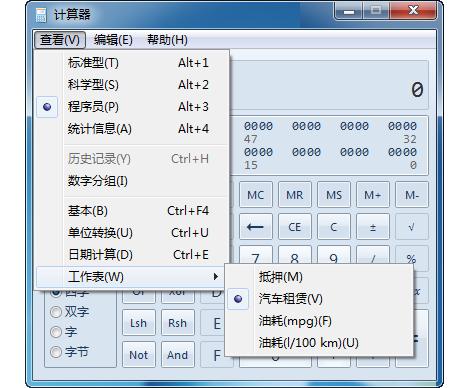
Task: Open the 查看(V) menu
Action: tap(60, 40)
